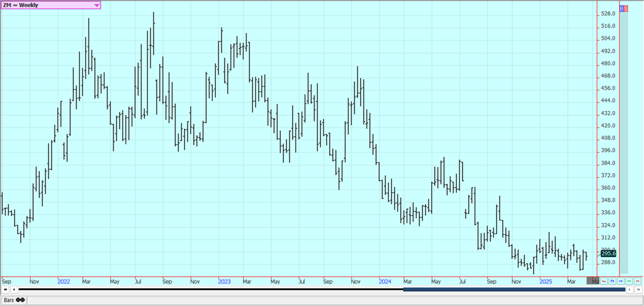Image resolution: width=644 pixels, height=306 pixels.
Task: Jump to latest data with fast-forward button
Action: click(637, 289)
